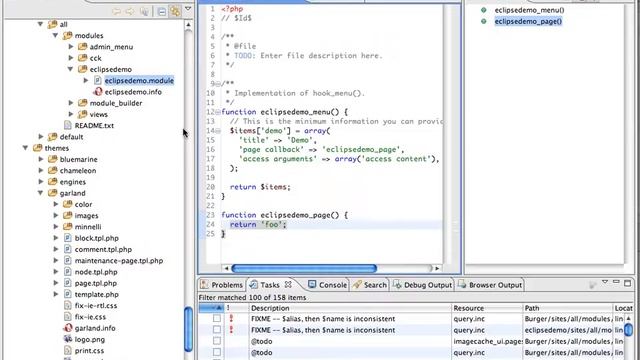Click the eclipsedemo.module file icon
640x360 pixels.
click(98, 80)
